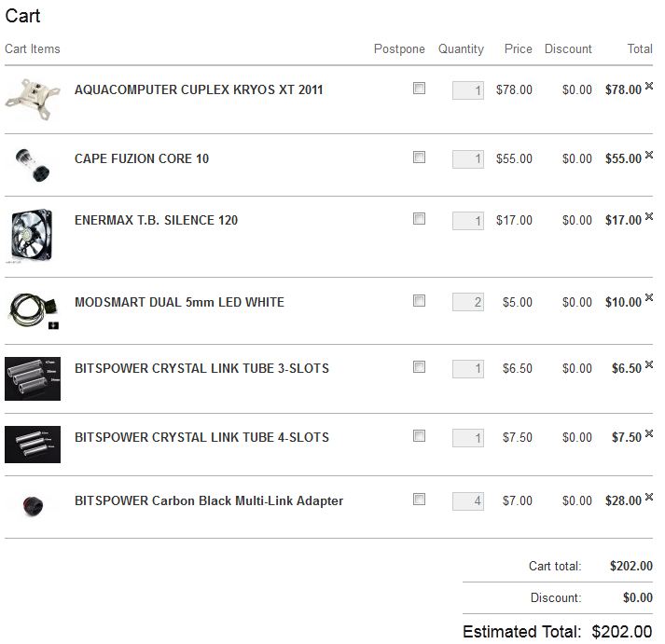Screen dimensions: 665x644
Task: Delete Carbon Black Multi-Link Adapter with X icon
Action: (648, 497)
